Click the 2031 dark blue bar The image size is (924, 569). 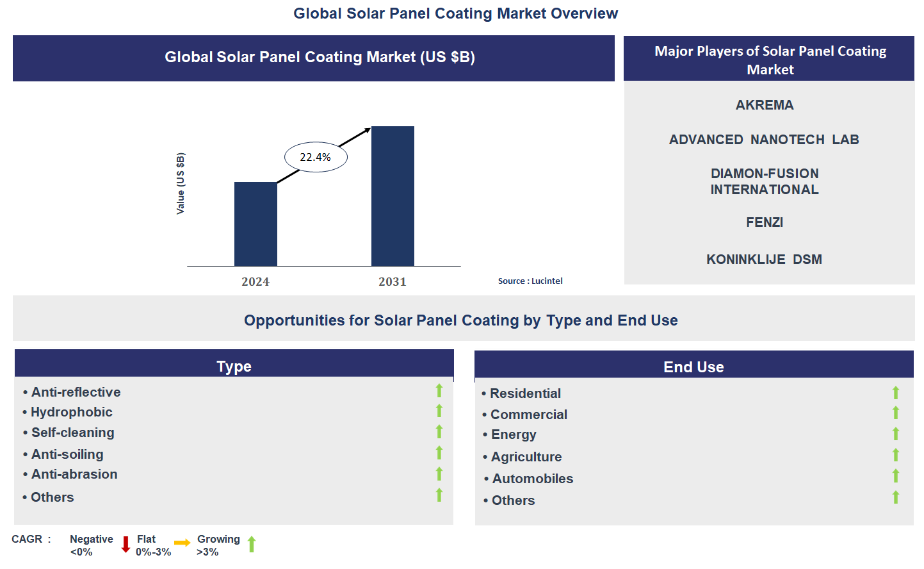point(393,196)
